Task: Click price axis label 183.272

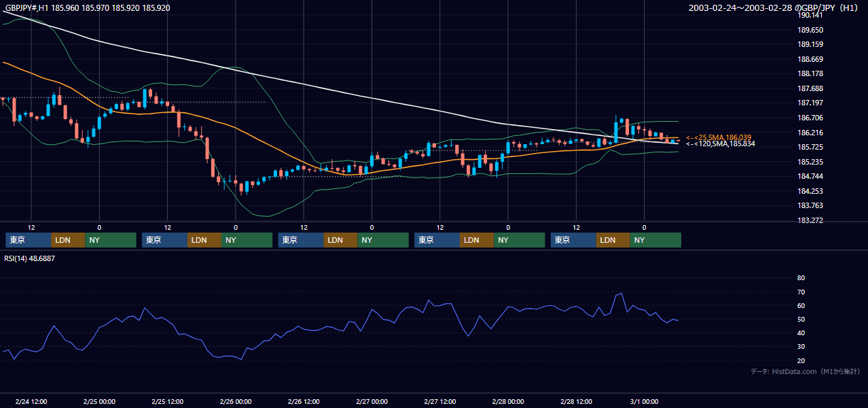Action: (810, 220)
